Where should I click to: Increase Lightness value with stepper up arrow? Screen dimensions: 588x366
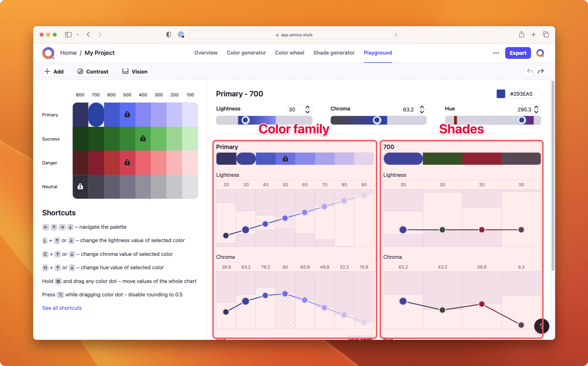(307, 107)
